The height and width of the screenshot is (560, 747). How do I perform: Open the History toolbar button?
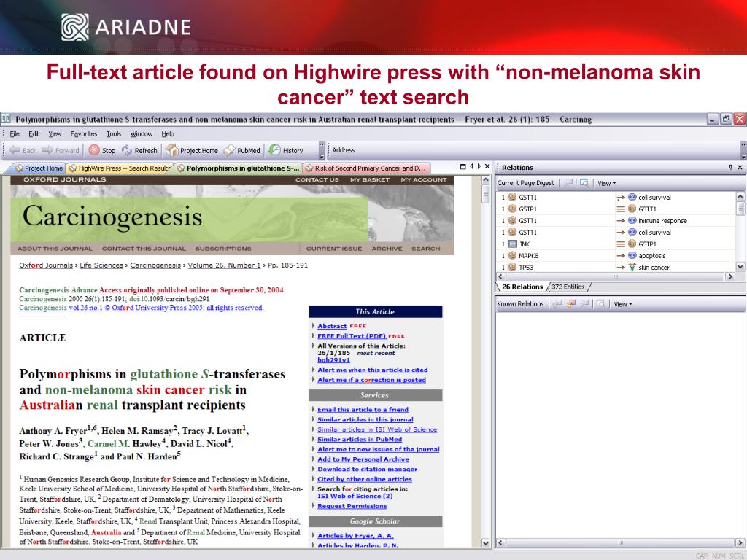(286, 150)
